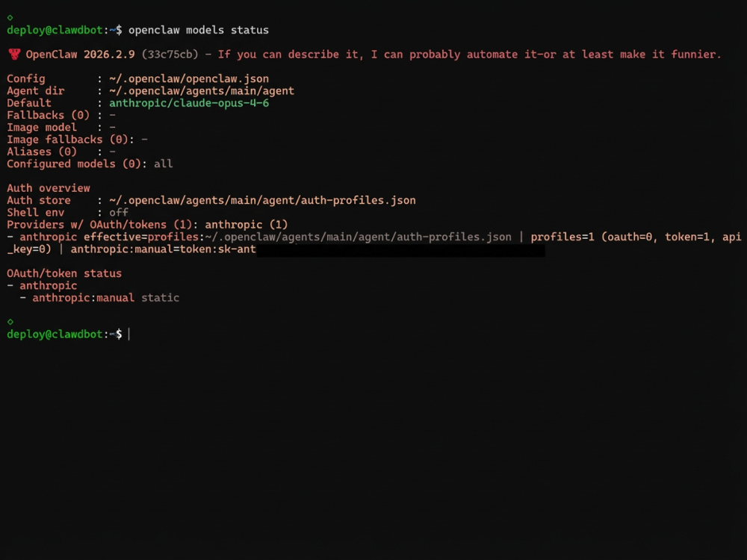
Task: Place cursor at the blinking input caret
Action: [x=129, y=335]
